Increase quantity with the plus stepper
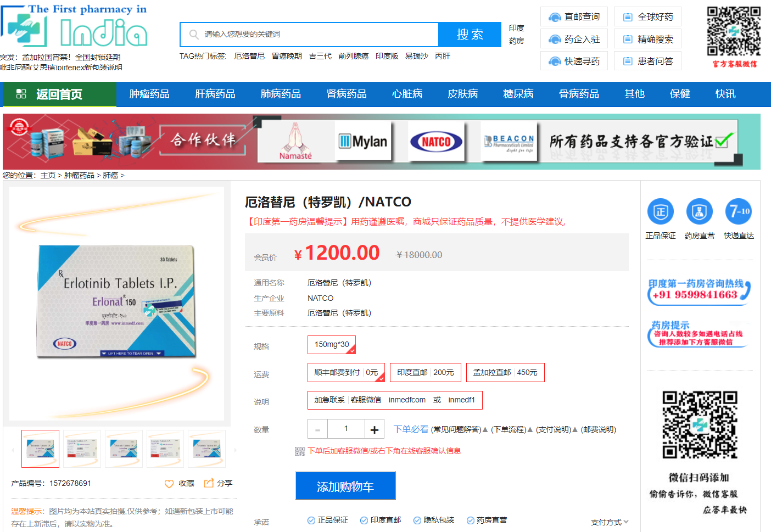Viewport: 771px width, 532px height. [374, 429]
